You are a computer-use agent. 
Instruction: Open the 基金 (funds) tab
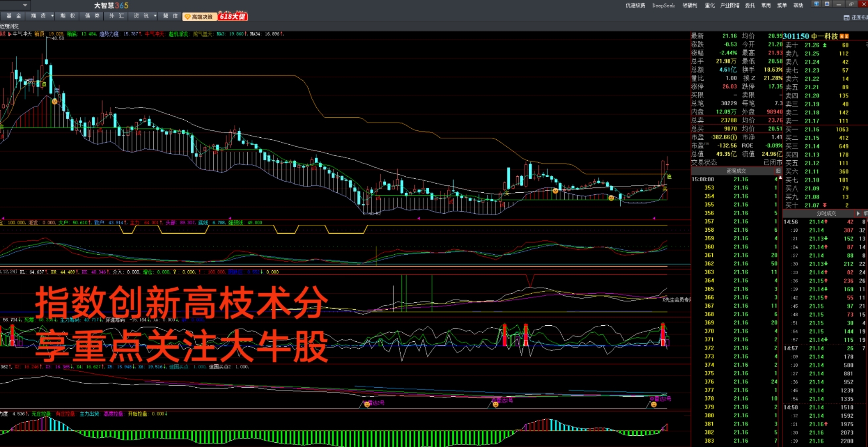point(14,16)
